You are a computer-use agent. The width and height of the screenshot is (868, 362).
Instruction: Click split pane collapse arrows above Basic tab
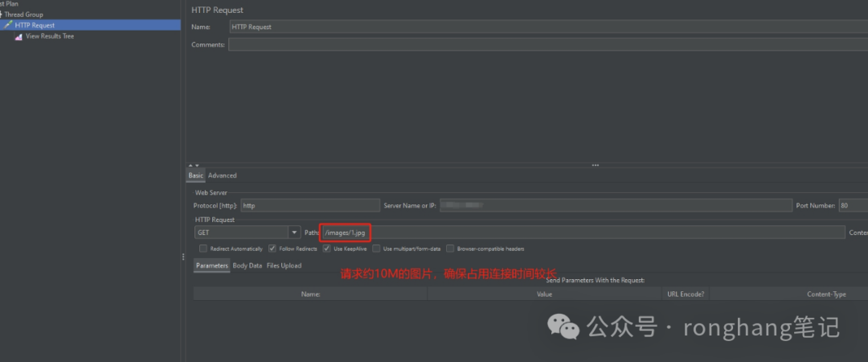193,166
